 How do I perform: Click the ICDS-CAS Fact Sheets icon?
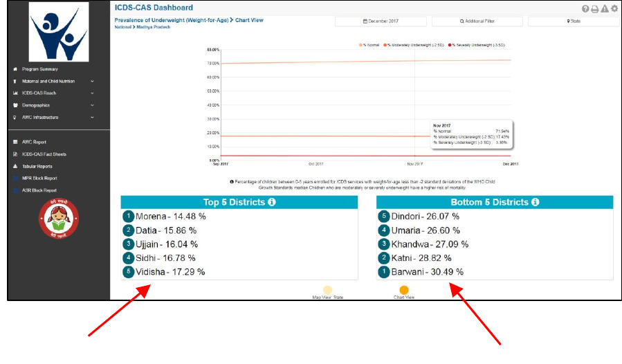(x=15, y=154)
